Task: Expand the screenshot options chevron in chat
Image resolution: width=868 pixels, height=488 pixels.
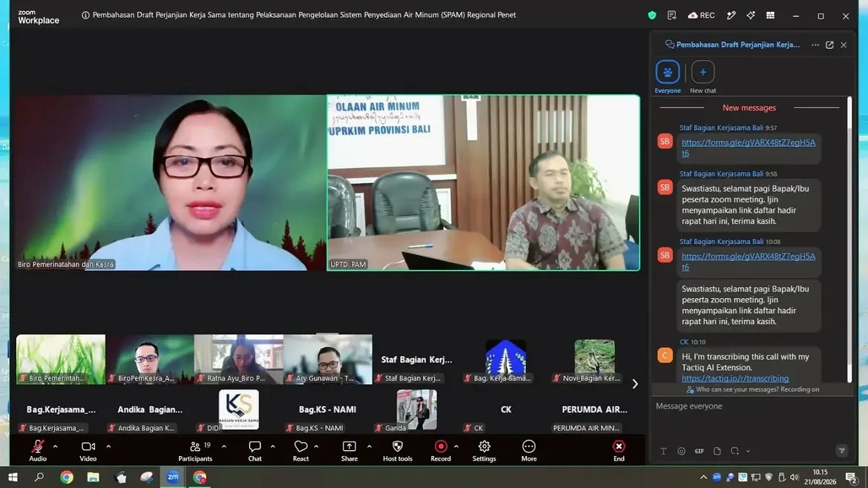Action: [x=748, y=452]
